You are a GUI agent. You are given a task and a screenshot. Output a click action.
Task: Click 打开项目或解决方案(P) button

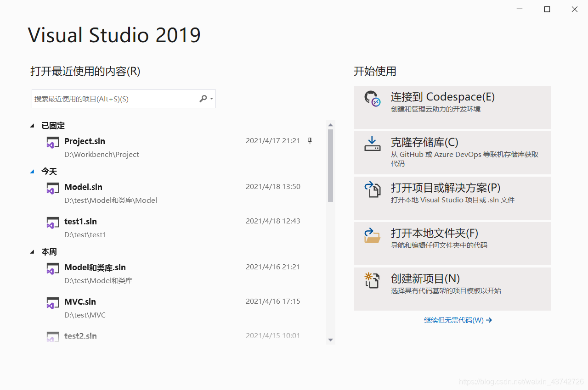[452, 198]
